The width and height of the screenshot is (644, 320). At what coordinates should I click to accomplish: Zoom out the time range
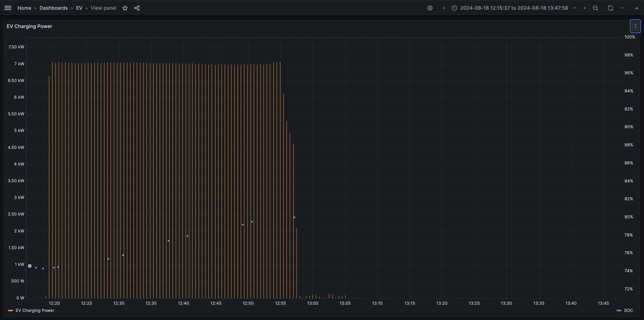595,8
